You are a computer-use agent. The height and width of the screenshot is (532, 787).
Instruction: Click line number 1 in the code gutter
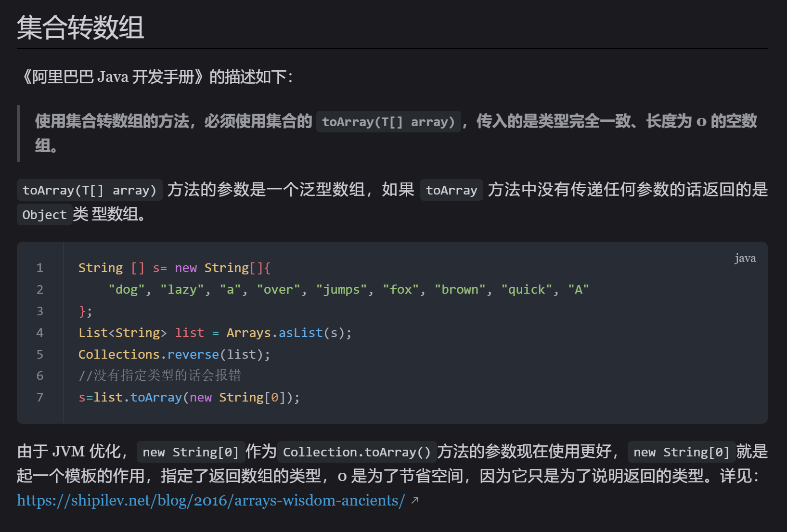point(40,268)
